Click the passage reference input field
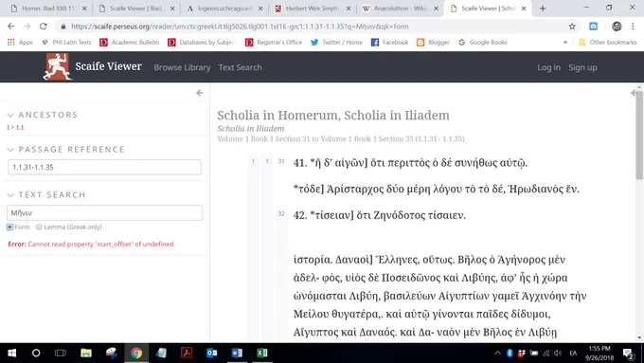The width and height of the screenshot is (644, 363). pyautogui.click(x=105, y=168)
